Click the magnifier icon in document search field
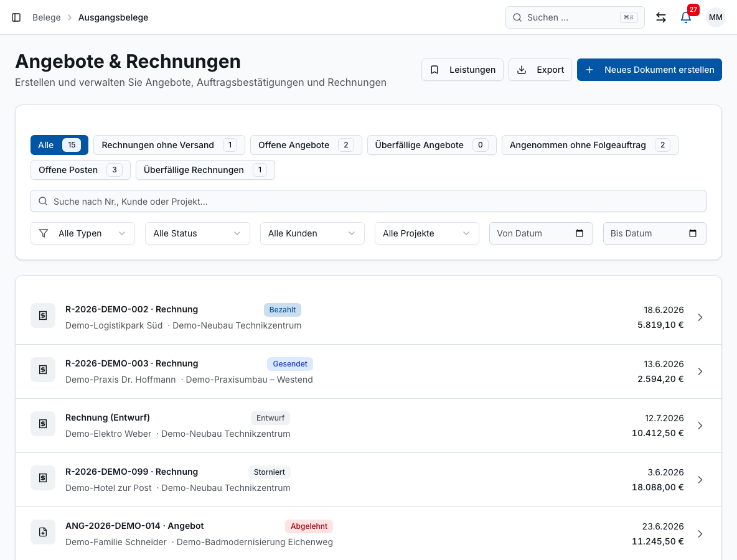737x560 pixels. 43,201
